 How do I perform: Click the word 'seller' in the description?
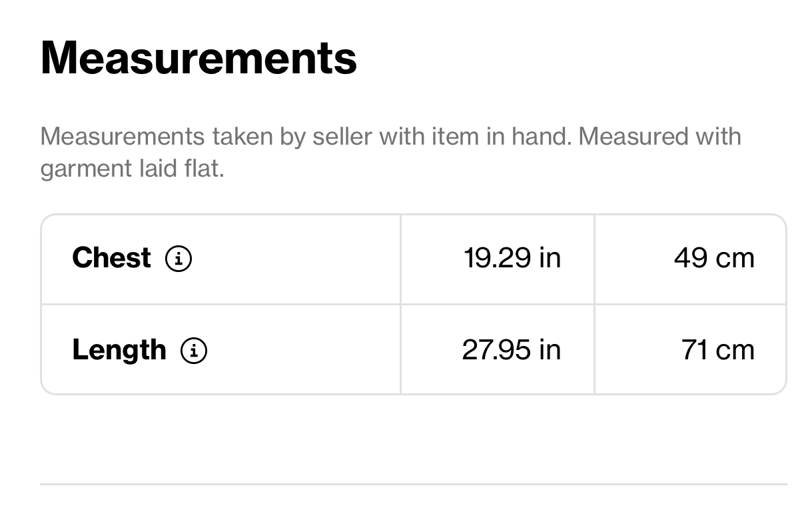pos(342,137)
